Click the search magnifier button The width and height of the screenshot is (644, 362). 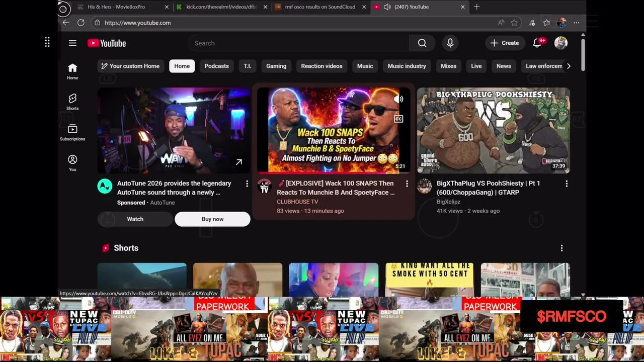tap(422, 43)
